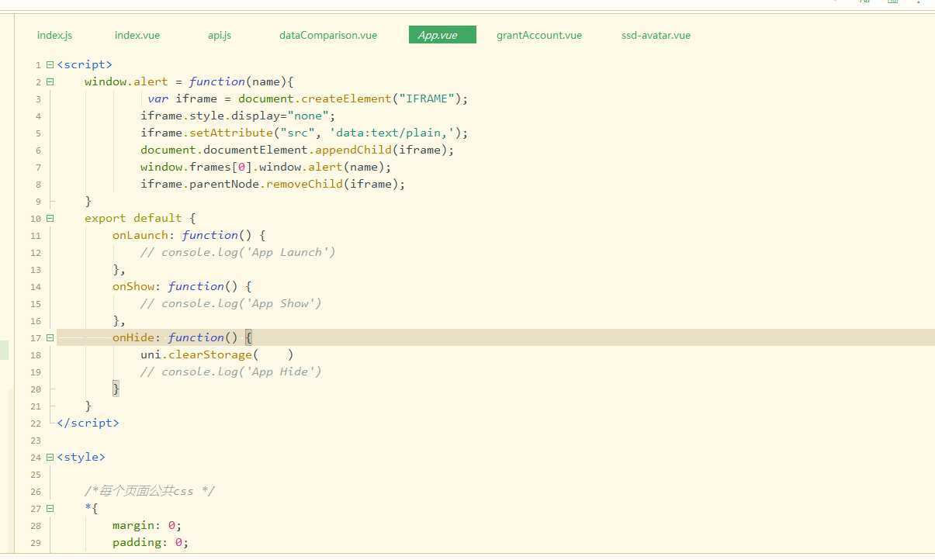The image size is (935, 560).
Task: Click the setAttribute method name
Action: pos(231,133)
